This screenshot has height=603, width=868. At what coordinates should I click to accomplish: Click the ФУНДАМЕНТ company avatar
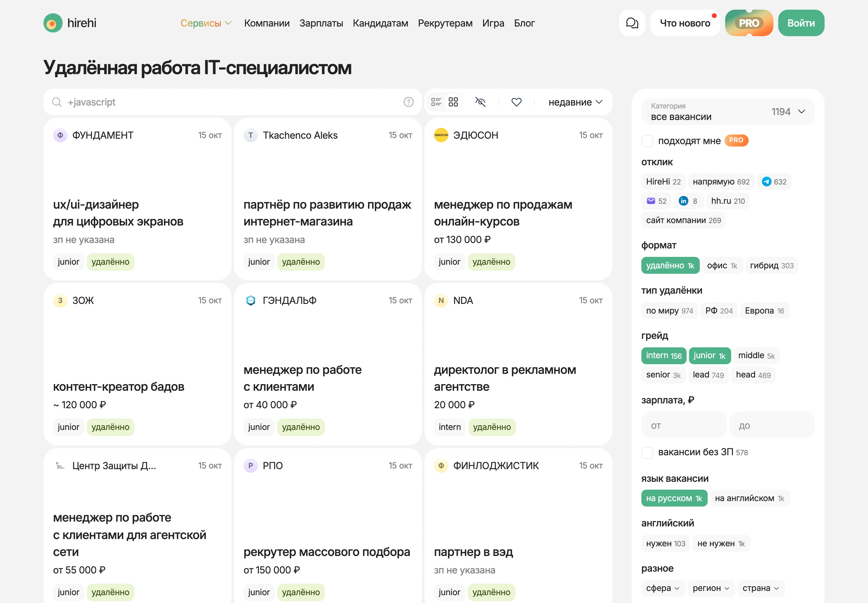click(60, 135)
